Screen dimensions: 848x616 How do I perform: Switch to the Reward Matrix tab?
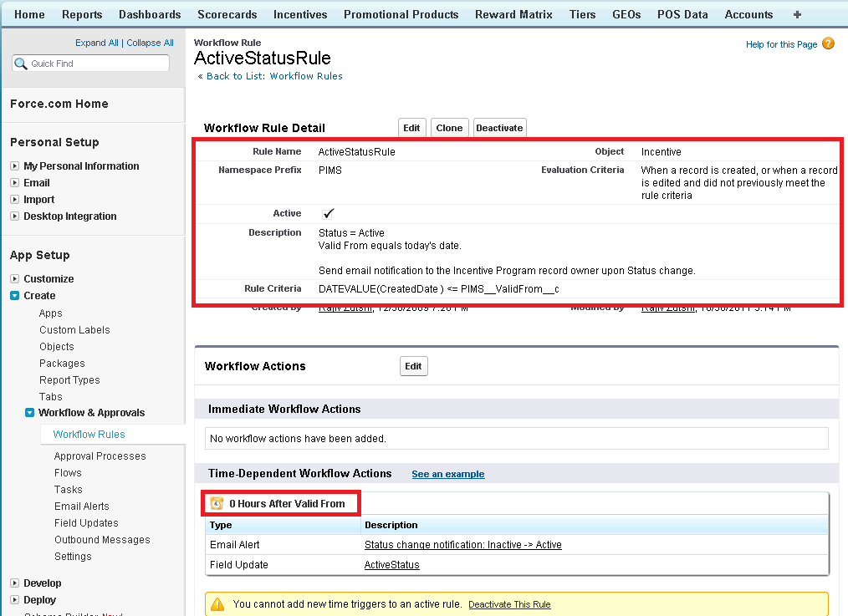513,14
